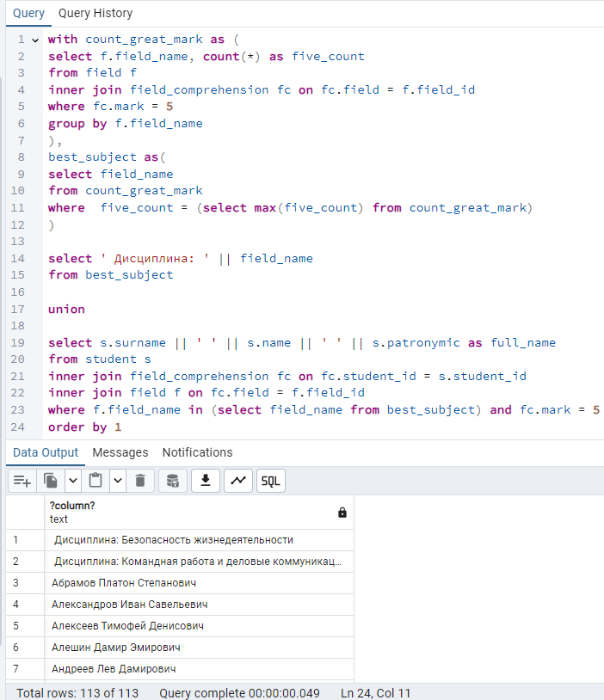Click the Copy icon in results toolbar
Image resolution: width=604 pixels, height=700 pixels.
tap(51, 481)
